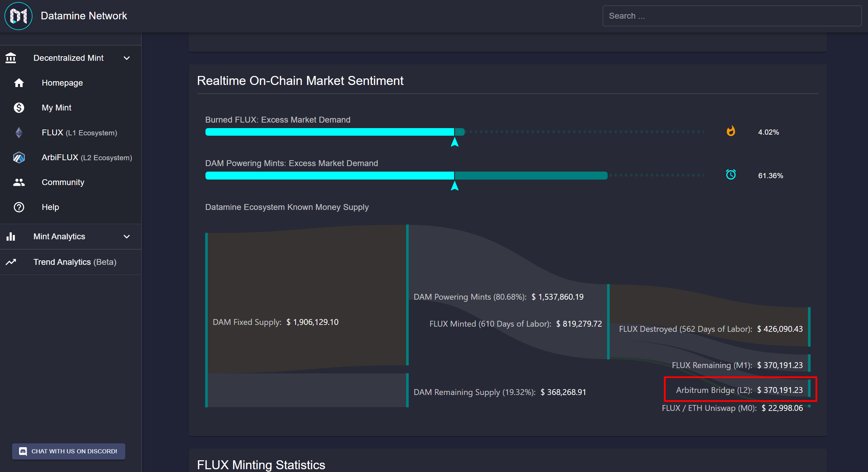
Task: Click the flame icon beside 4.02%
Action: pyautogui.click(x=731, y=131)
